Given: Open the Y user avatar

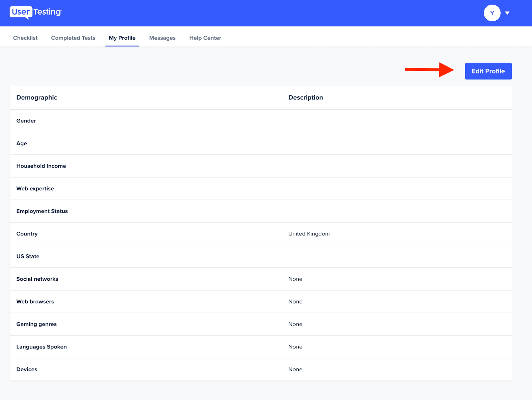Looking at the screenshot, I should [x=492, y=13].
